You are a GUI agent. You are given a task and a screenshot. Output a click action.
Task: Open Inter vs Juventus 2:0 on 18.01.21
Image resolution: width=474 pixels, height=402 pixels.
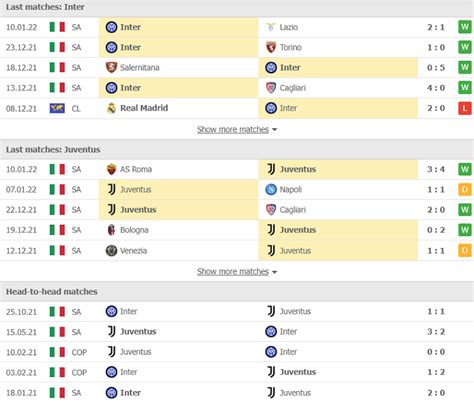pos(237,393)
